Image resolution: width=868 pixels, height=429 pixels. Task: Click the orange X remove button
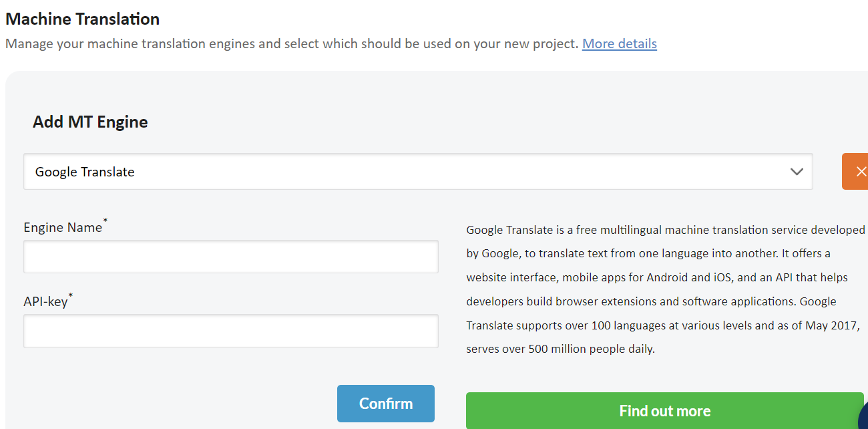[x=855, y=172]
